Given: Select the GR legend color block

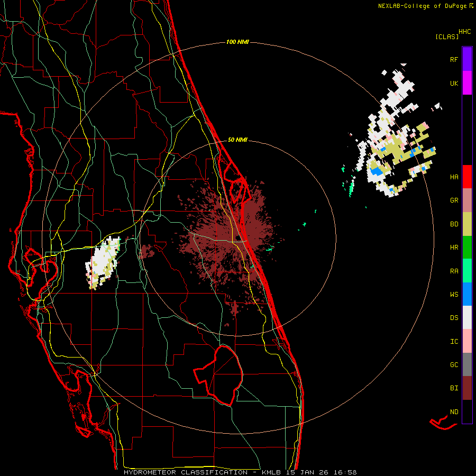Looking at the screenshot, I should (467, 200).
